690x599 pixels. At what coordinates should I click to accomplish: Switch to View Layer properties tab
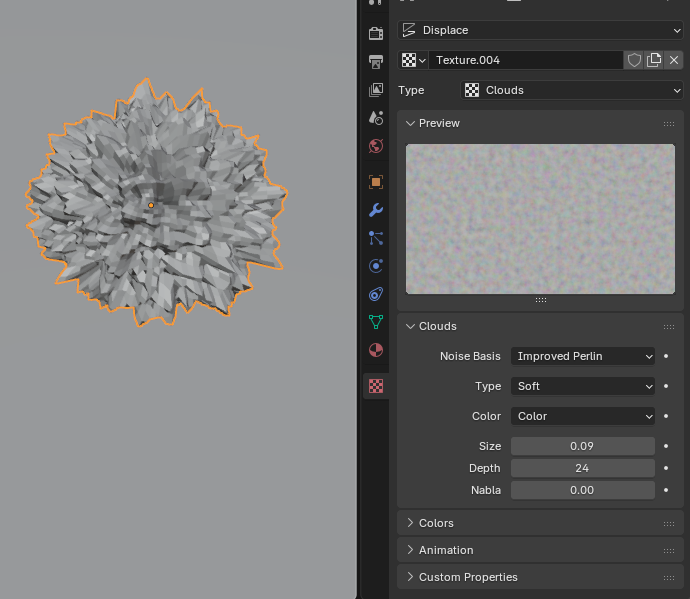376,90
